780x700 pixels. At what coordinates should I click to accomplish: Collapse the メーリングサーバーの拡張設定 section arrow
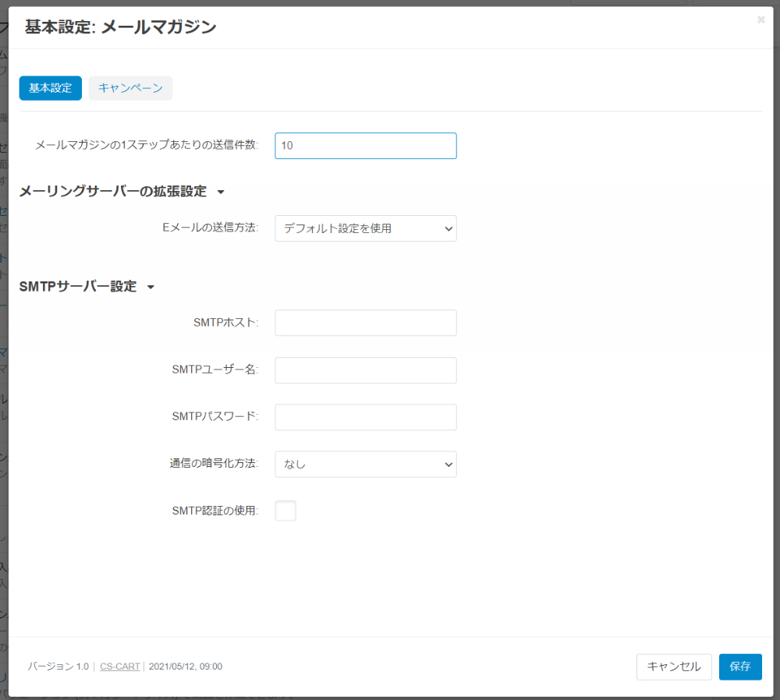(221, 192)
